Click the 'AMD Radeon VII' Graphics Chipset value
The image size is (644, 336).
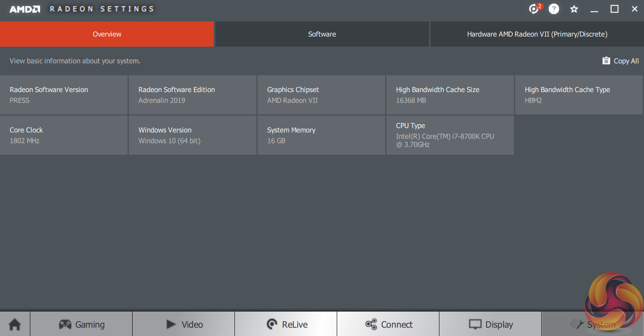[293, 101]
